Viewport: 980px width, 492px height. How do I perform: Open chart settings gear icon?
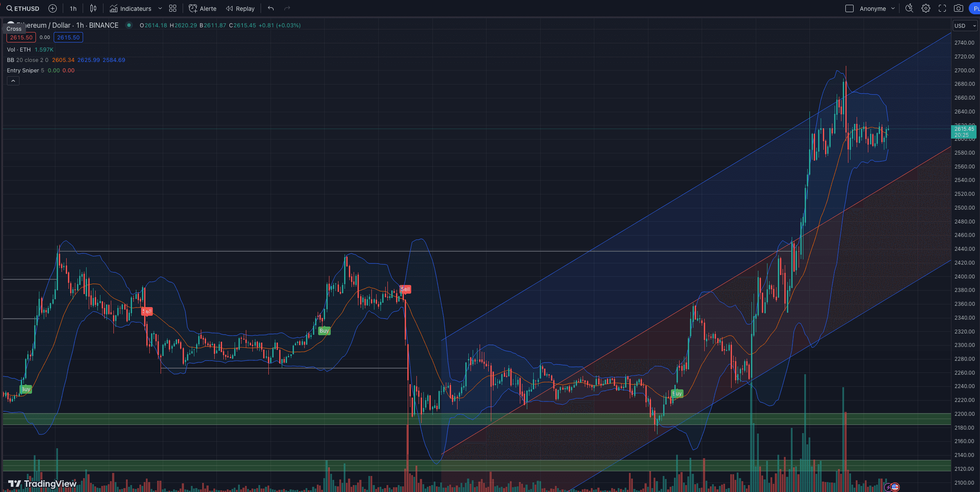(x=925, y=8)
